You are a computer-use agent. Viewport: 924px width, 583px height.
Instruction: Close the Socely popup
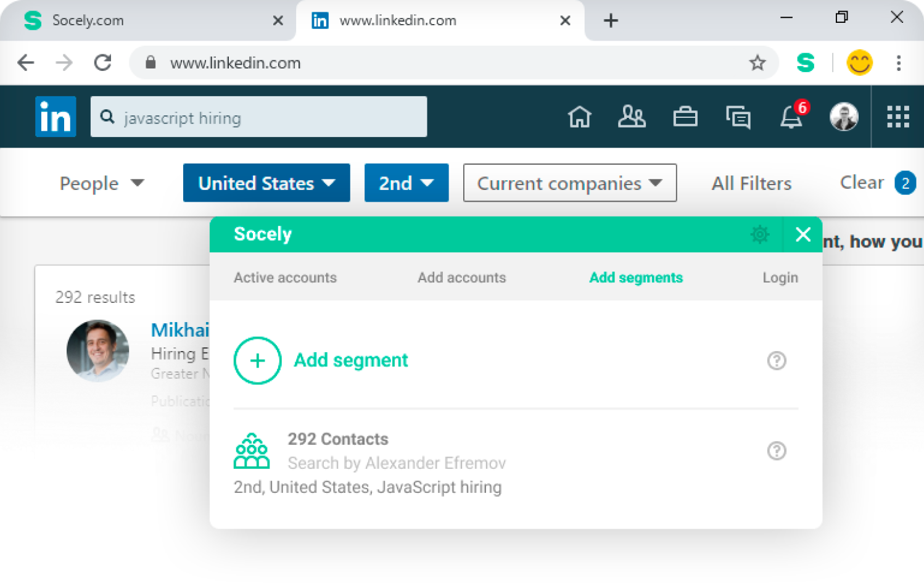tap(803, 234)
